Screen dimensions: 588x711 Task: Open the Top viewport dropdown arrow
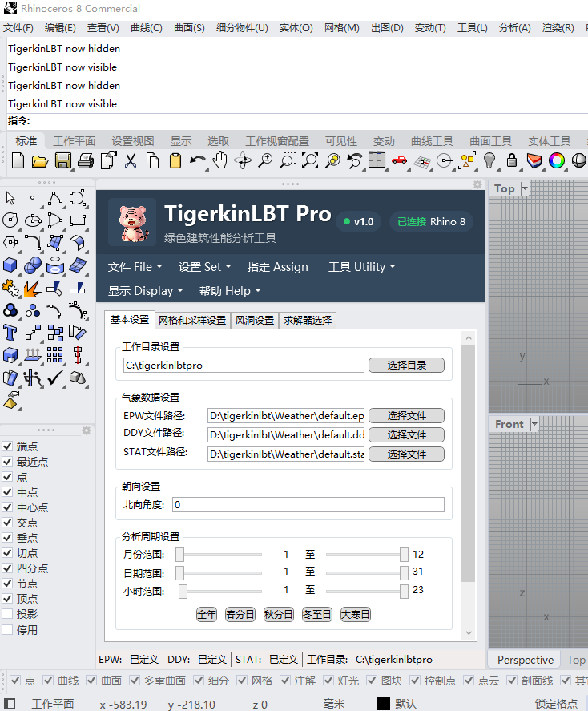click(x=525, y=188)
